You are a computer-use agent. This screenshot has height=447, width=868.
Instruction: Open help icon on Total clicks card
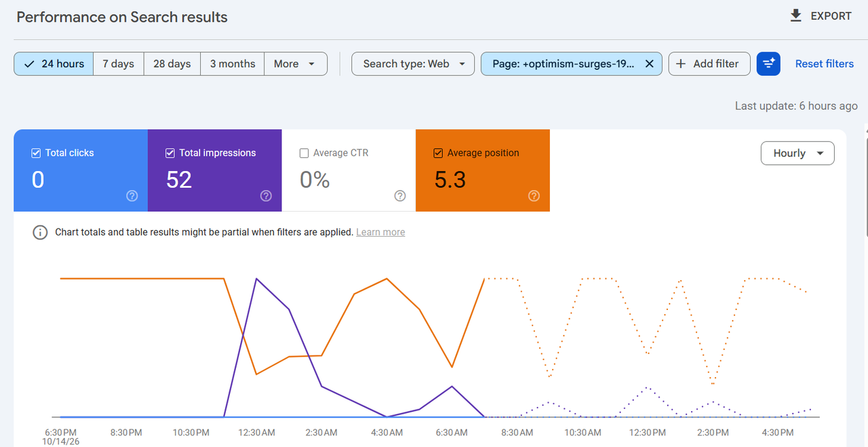[x=132, y=196]
